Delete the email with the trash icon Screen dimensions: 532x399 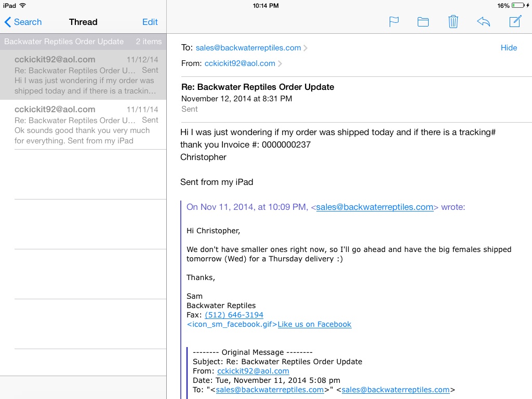click(453, 22)
